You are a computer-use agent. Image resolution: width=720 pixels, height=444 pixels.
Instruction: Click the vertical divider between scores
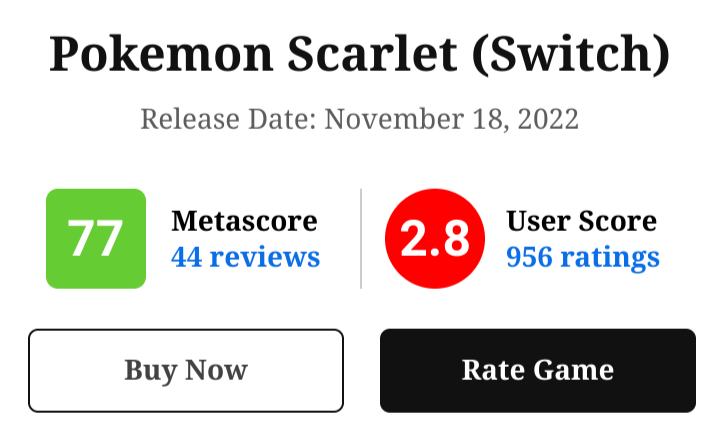[361, 238]
